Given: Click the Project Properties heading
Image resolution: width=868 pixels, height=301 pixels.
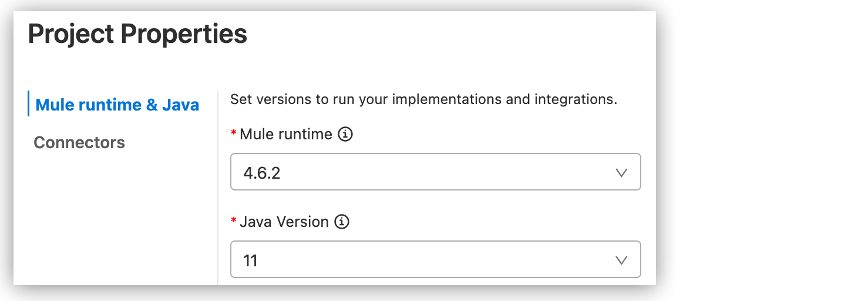Looking at the screenshot, I should tap(137, 34).
